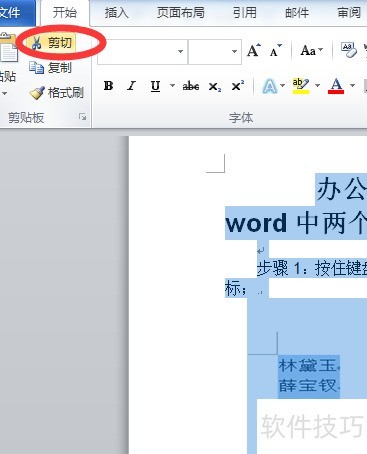Screen dimensions: 367x454
Task: Open the Text Effects dropdown arrow
Action: pos(283,86)
